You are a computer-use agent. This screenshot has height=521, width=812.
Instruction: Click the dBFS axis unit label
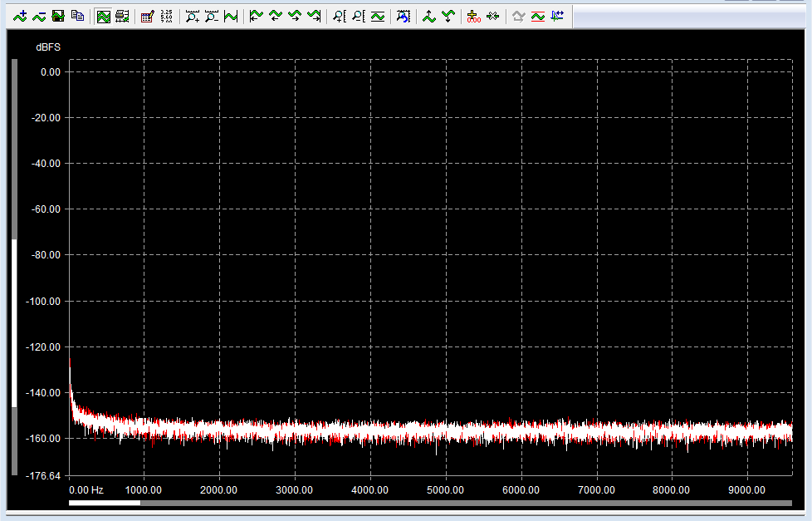tap(48, 47)
